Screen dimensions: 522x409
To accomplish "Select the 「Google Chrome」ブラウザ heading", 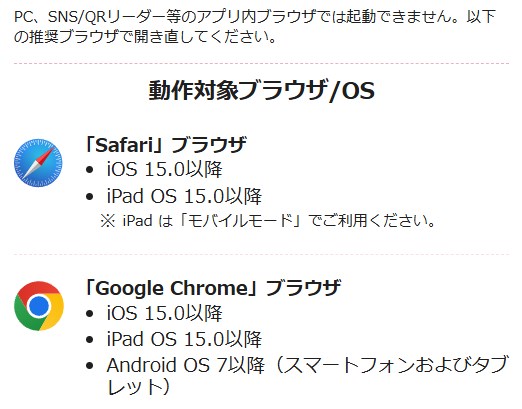I will (213, 288).
